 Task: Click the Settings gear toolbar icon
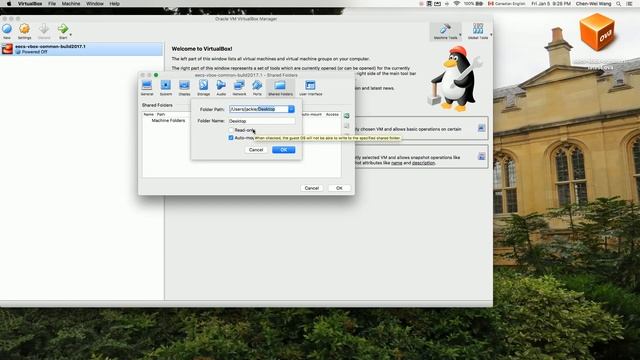pyautogui.click(x=24, y=29)
